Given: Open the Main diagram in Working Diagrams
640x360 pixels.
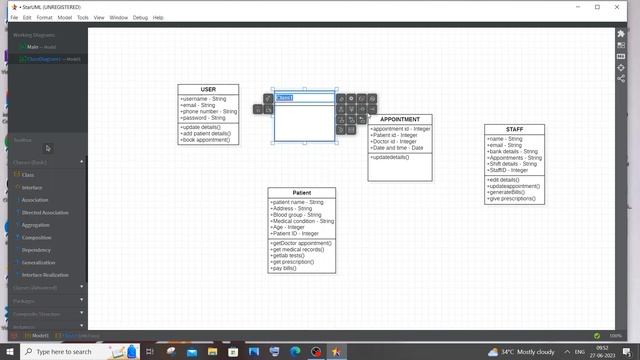Looking at the screenshot, I should click(x=38, y=47).
